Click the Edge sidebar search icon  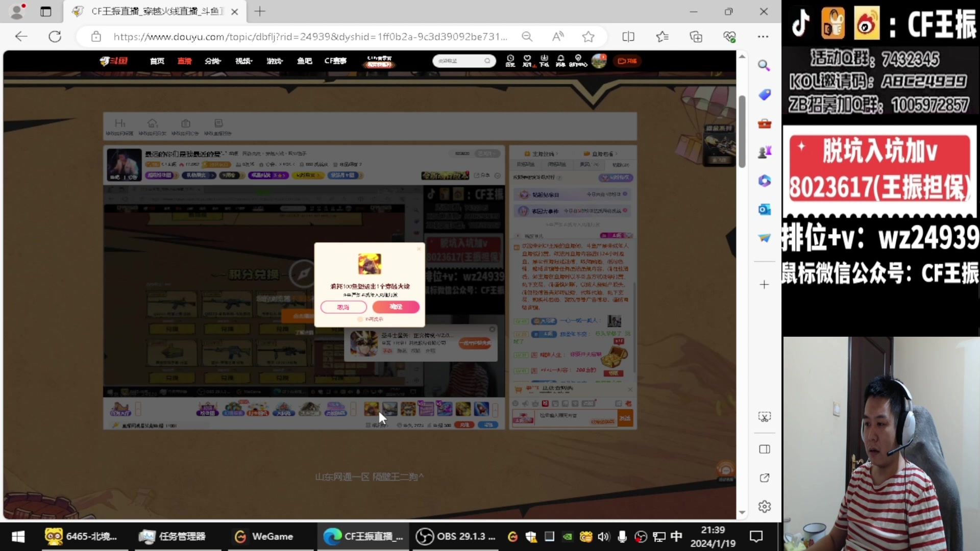tap(764, 65)
